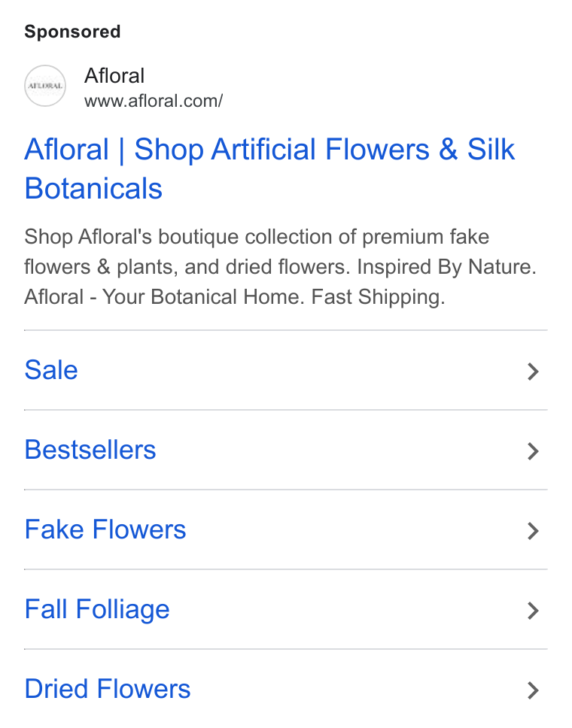Click the word Botanicals in the headline
Viewport: 572px width, 728px height.
tap(93, 189)
